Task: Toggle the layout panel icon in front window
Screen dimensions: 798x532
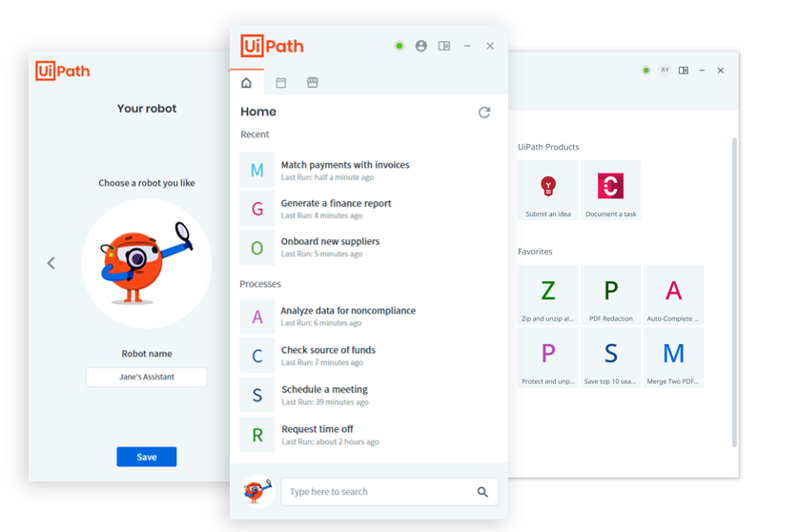Action: coord(444,46)
